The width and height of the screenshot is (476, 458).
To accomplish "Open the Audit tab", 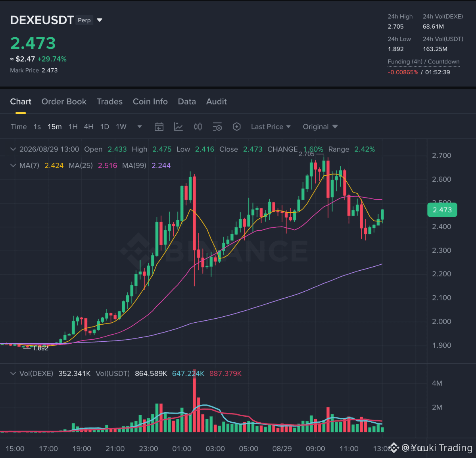I will (217, 102).
